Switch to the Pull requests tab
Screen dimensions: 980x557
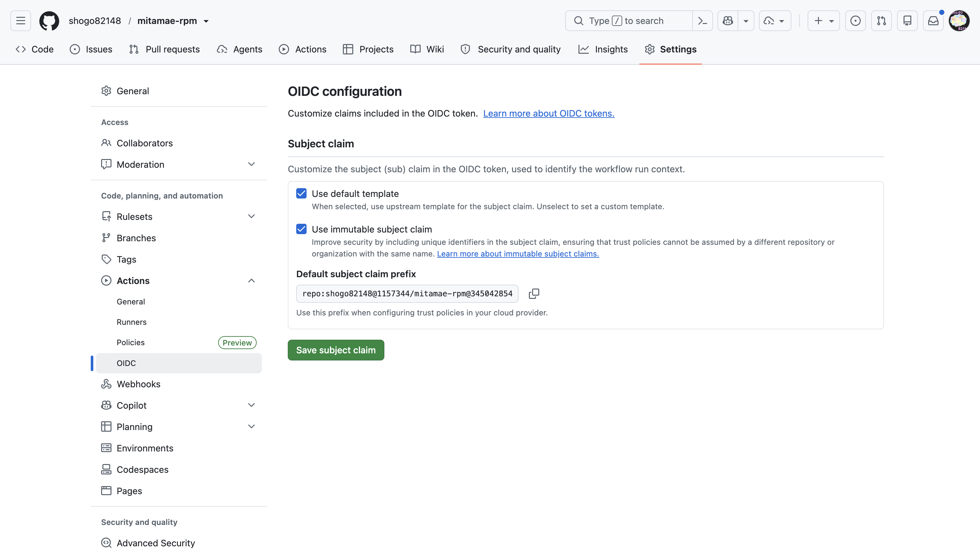coord(164,49)
